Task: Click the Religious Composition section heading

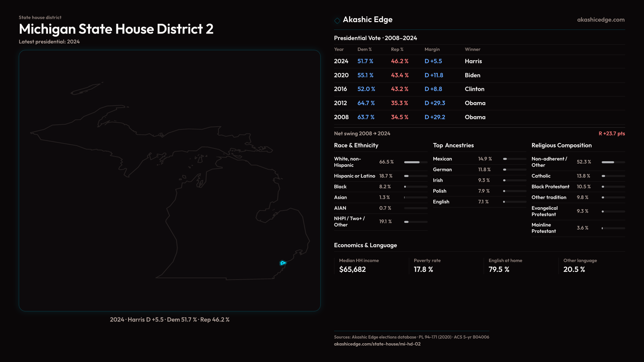Action: 561,145
